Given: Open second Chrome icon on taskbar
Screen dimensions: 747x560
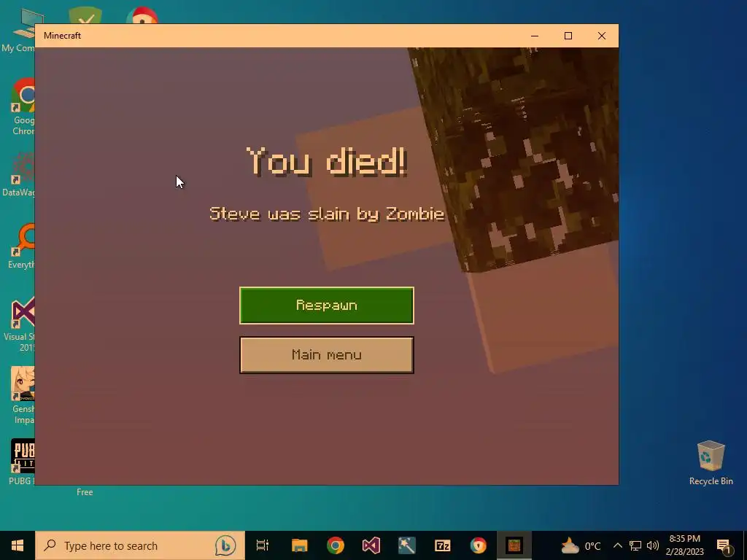Looking at the screenshot, I should [479, 545].
